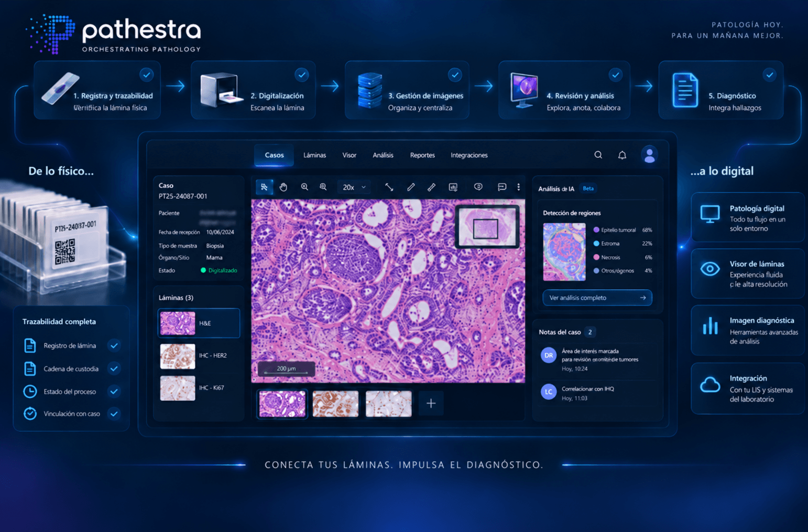Select the IHC - Ki67 slide row
808x532 pixels.
[x=199, y=388]
